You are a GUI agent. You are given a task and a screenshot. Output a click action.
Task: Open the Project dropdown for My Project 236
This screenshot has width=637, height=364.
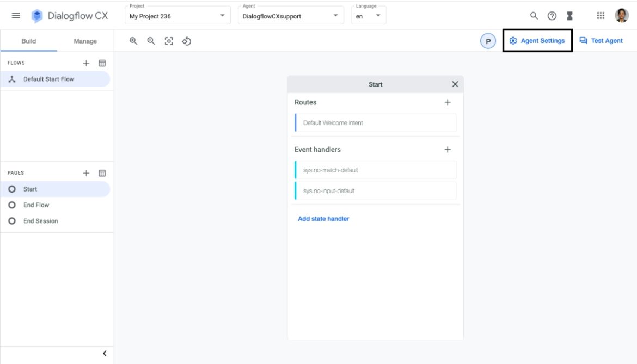(223, 15)
